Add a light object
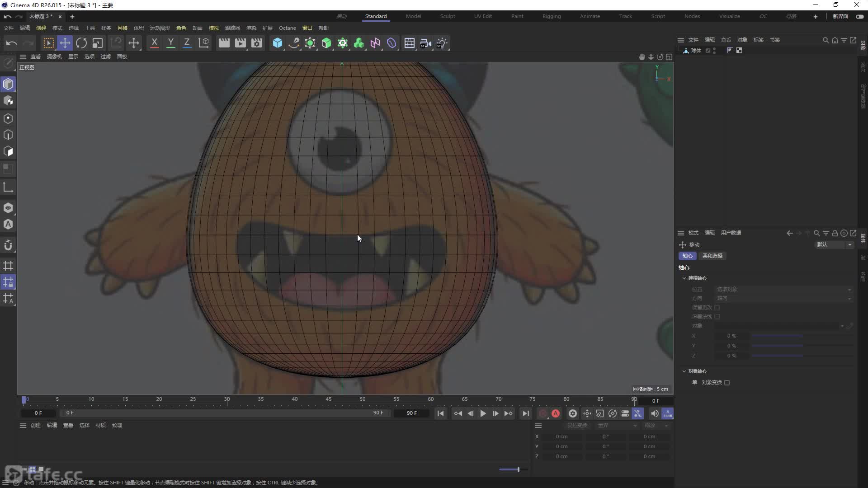 click(442, 43)
